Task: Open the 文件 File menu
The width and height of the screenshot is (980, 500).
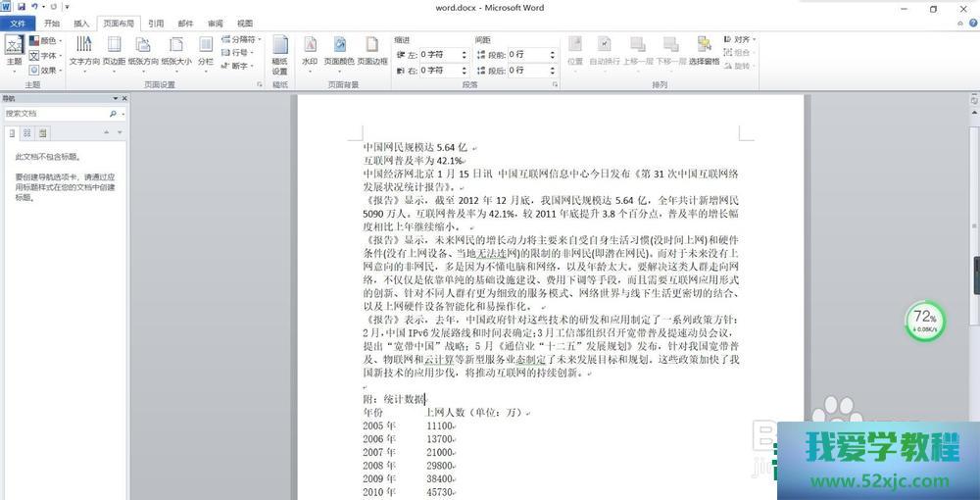Action: [x=17, y=23]
